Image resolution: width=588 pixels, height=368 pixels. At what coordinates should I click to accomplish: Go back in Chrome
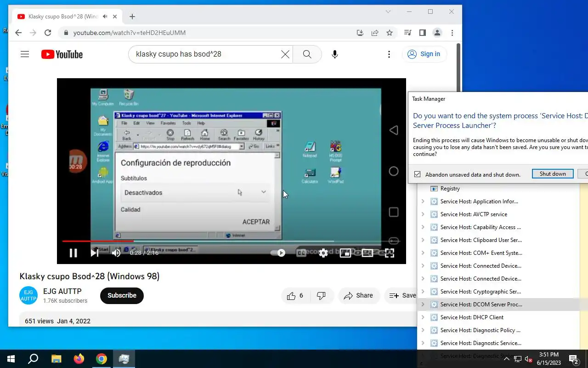(x=18, y=33)
